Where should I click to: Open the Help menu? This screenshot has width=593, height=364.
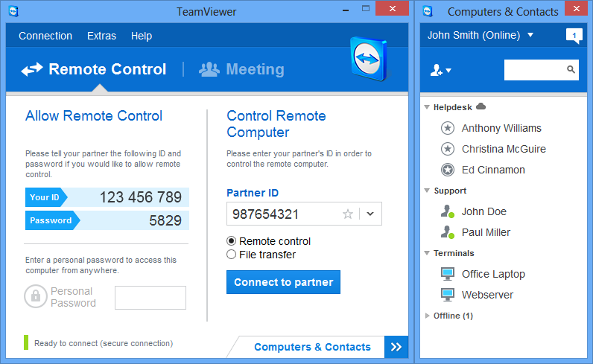coord(142,36)
